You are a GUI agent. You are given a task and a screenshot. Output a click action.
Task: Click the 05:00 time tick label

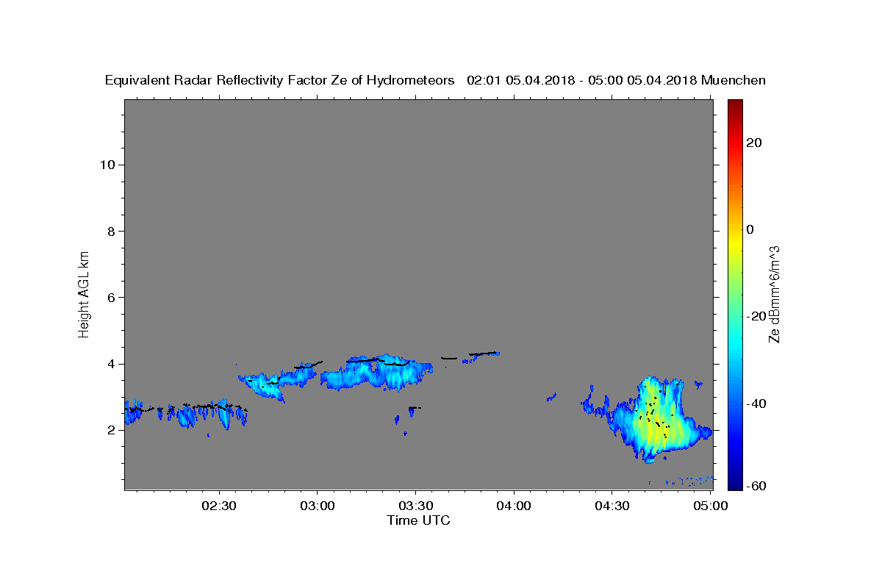pos(710,506)
